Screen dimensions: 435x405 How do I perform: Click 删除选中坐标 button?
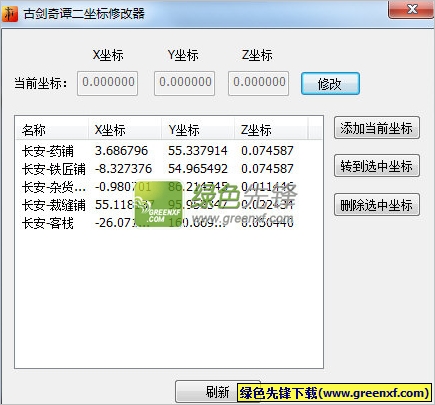[x=377, y=205]
